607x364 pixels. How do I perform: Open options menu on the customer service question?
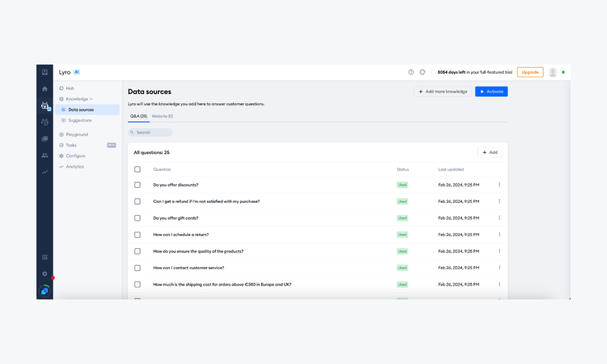click(500, 267)
